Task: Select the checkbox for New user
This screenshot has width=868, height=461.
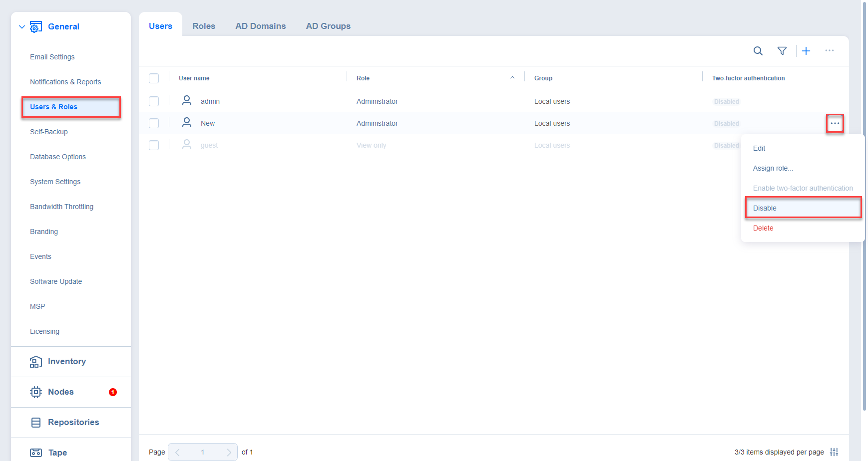Action: click(154, 123)
